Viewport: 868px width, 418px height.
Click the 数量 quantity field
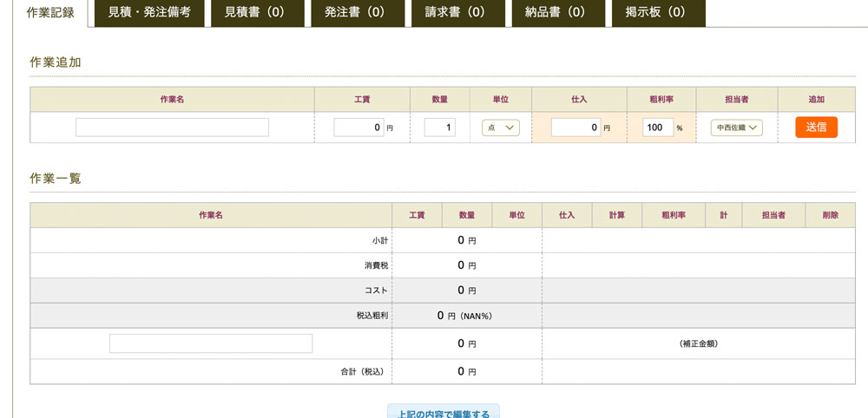click(x=440, y=127)
